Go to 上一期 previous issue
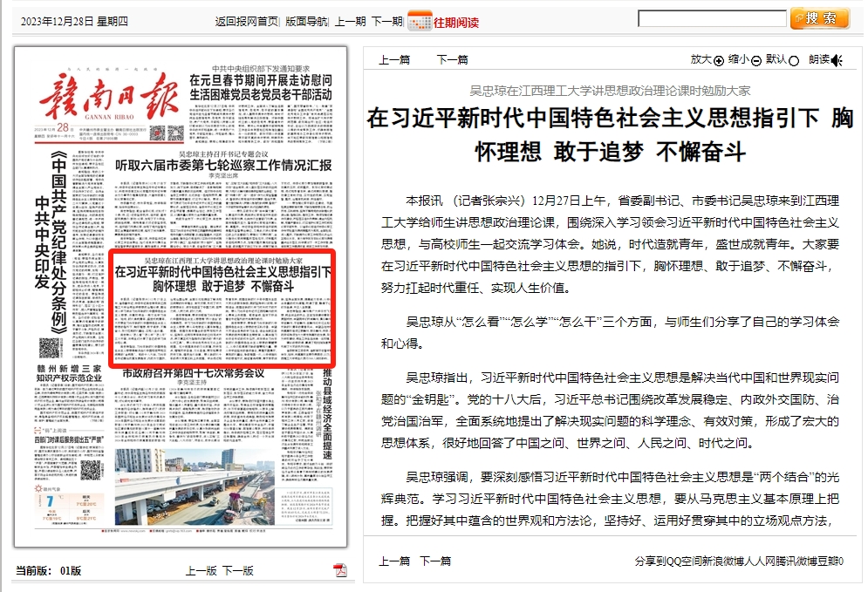The height and width of the screenshot is (592, 868). coord(350,22)
